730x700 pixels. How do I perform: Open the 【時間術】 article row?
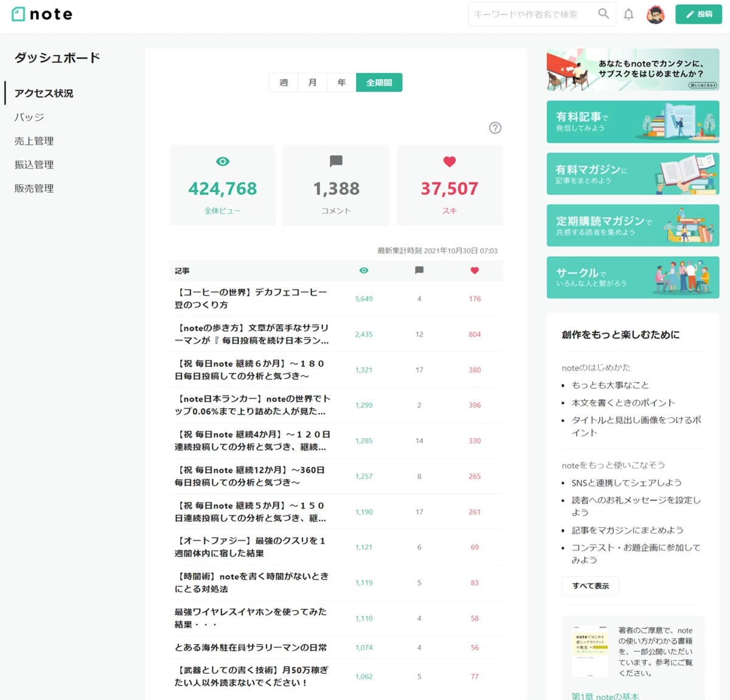336,583
